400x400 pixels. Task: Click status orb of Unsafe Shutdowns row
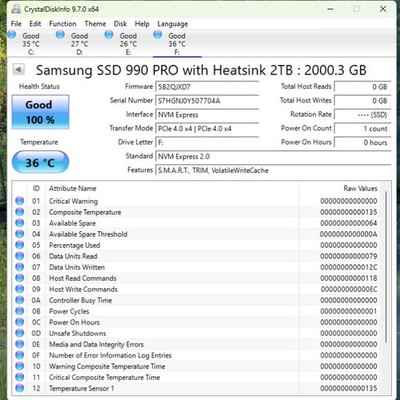click(x=20, y=333)
